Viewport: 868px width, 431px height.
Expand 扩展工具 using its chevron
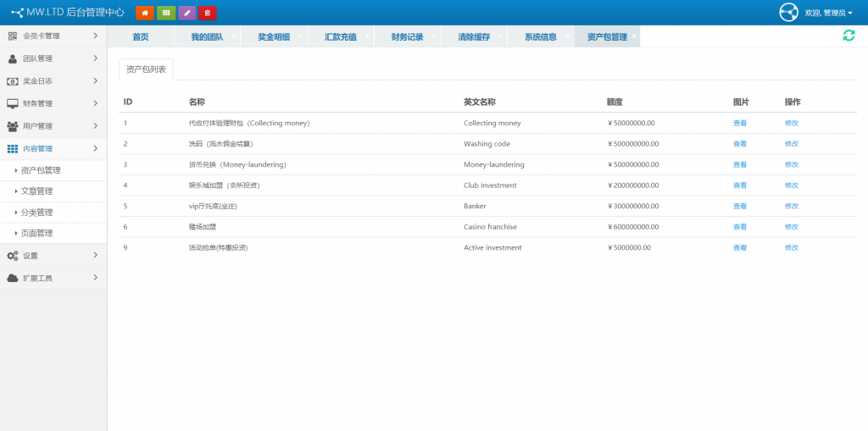[95, 278]
